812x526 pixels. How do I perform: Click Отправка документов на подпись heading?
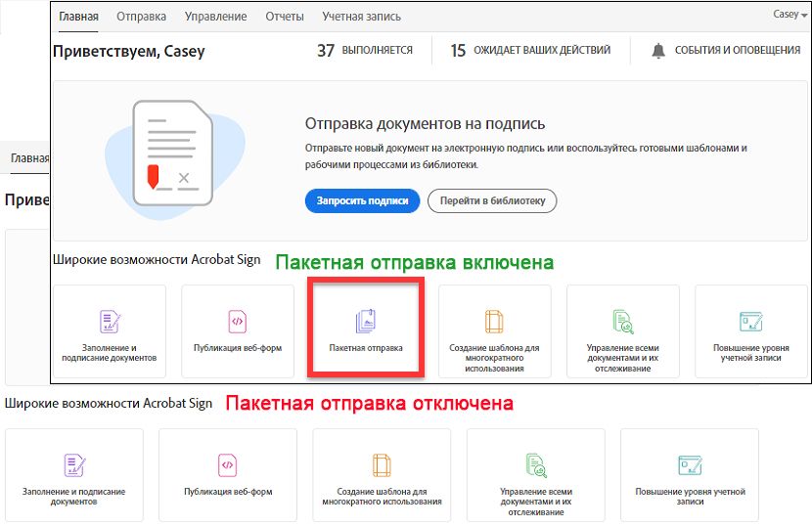[x=425, y=124]
